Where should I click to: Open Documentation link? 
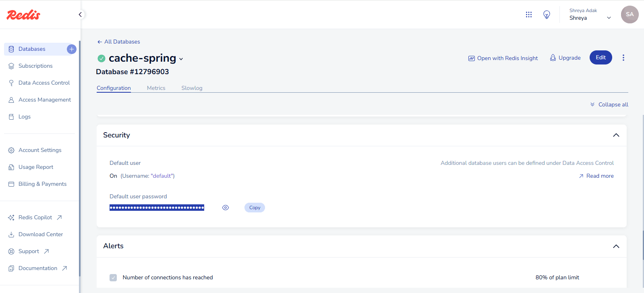click(x=38, y=268)
